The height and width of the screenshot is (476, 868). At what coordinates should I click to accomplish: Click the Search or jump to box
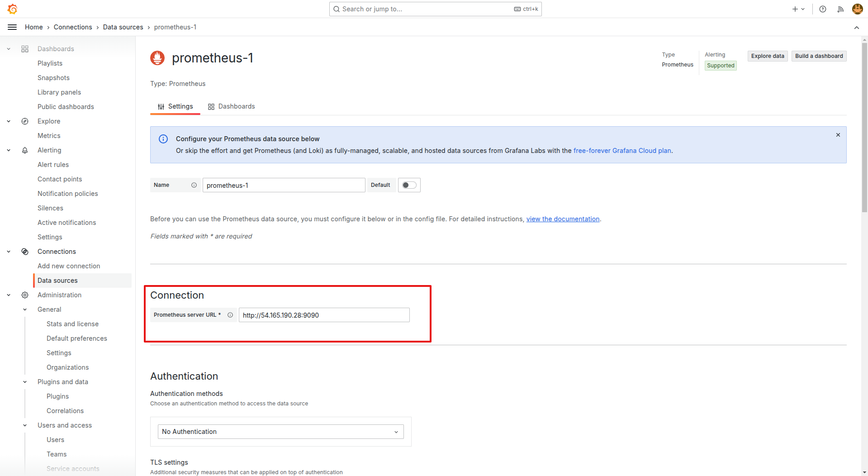[x=435, y=9]
